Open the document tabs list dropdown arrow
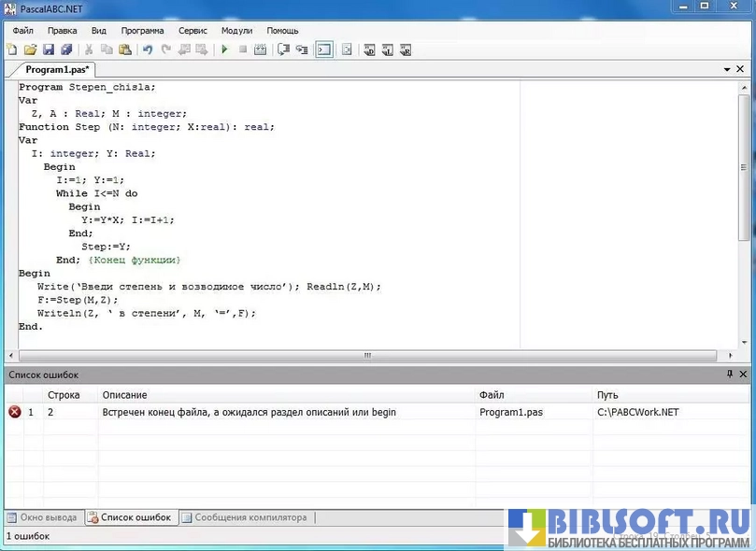Viewport: 756px width, 551px height. (x=727, y=70)
